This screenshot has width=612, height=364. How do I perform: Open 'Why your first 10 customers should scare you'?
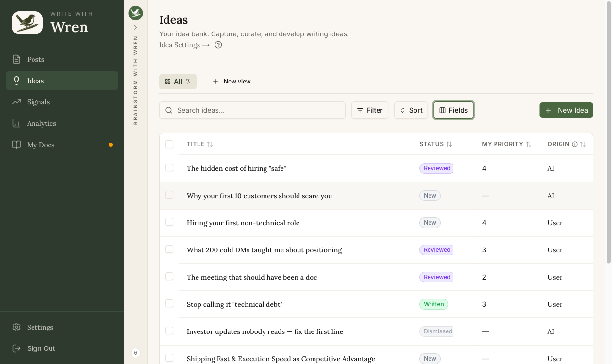(259, 196)
